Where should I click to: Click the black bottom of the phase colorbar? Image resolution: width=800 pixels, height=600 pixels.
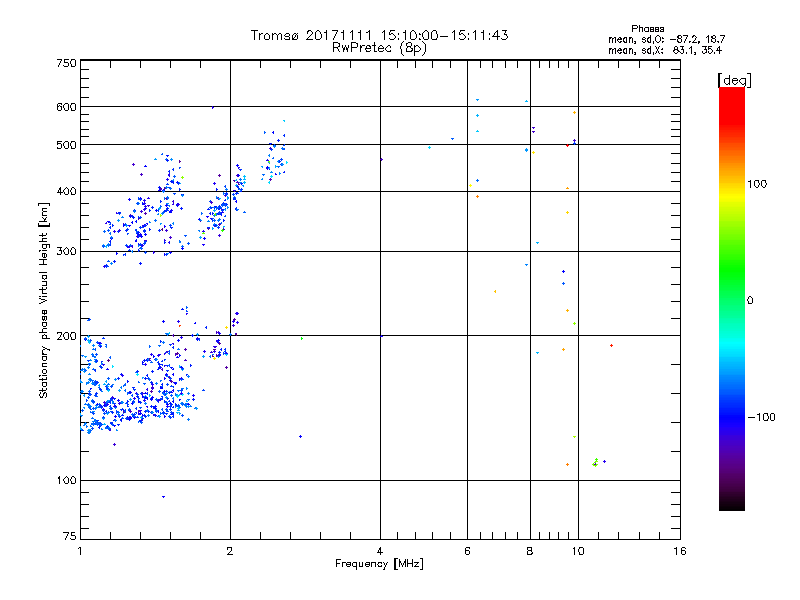(x=732, y=503)
